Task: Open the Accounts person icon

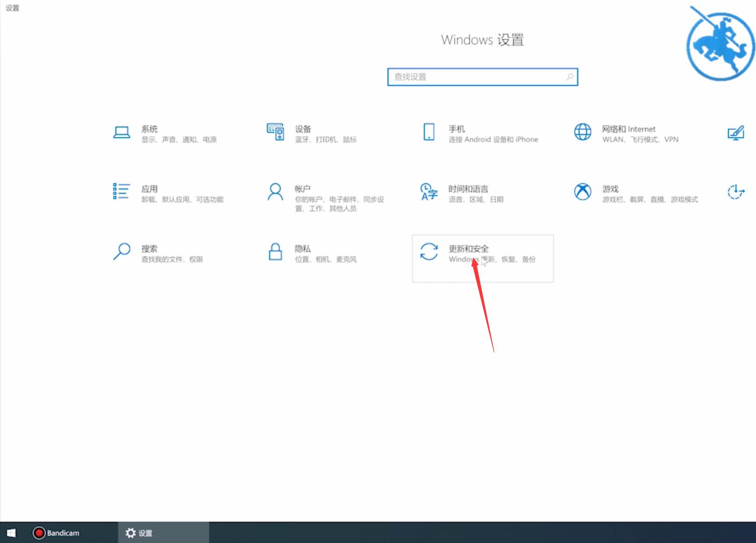Action: pos(275,192)
